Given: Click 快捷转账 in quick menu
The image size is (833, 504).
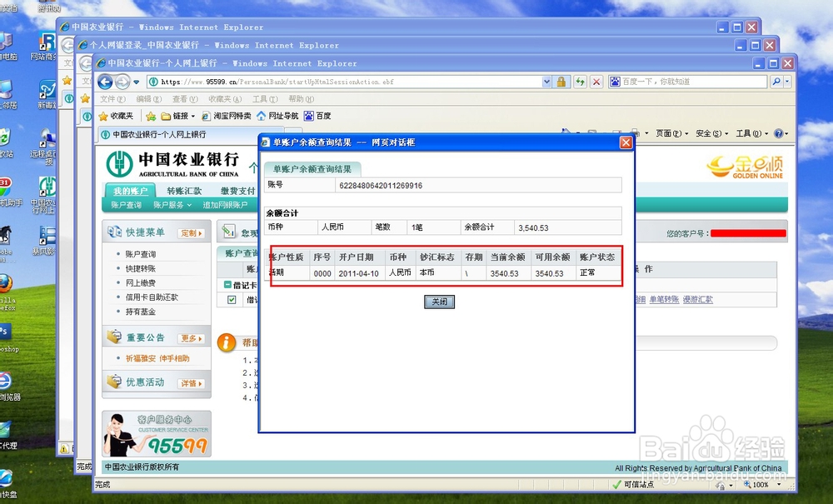Looking at the screenshot, I should (141, 269).
